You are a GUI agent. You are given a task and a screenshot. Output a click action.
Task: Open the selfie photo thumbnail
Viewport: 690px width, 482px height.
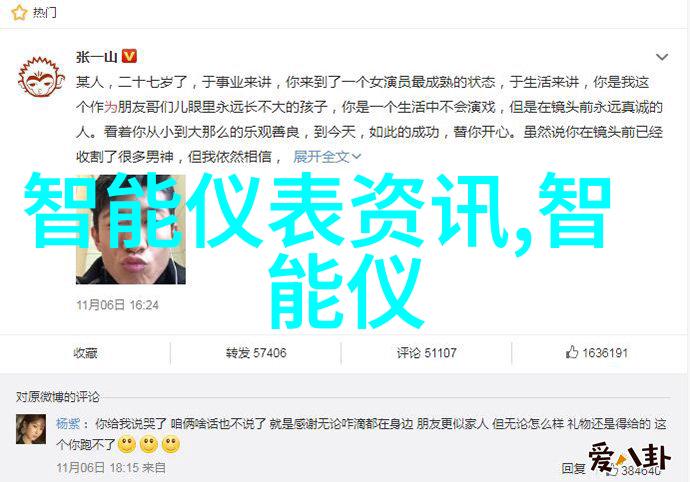click(131, 229)
